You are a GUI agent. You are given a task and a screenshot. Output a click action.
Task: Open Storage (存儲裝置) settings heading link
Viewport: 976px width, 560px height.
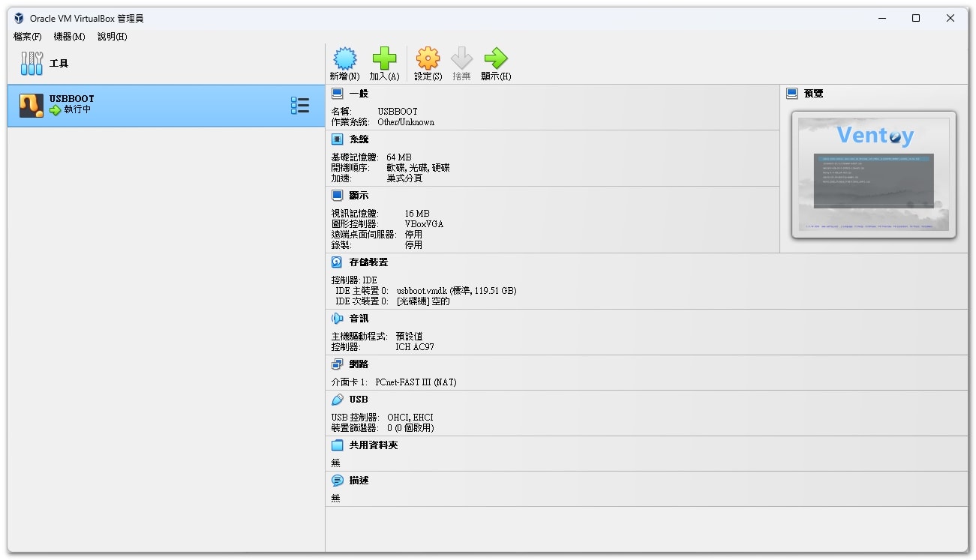368,262
